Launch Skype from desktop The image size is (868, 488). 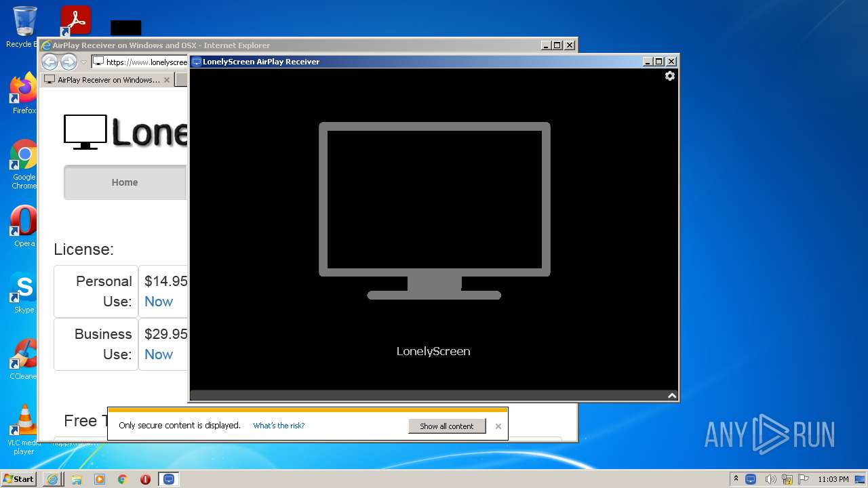(24, 293)
